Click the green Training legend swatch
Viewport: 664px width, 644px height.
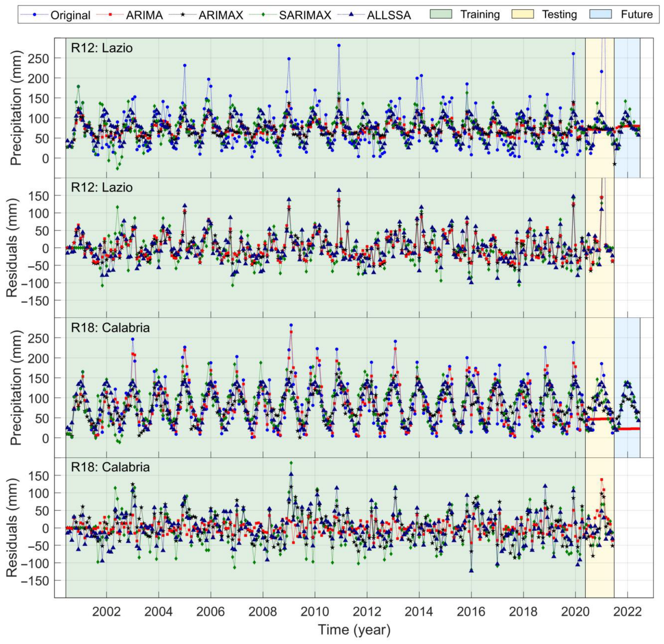click(441, 14)
